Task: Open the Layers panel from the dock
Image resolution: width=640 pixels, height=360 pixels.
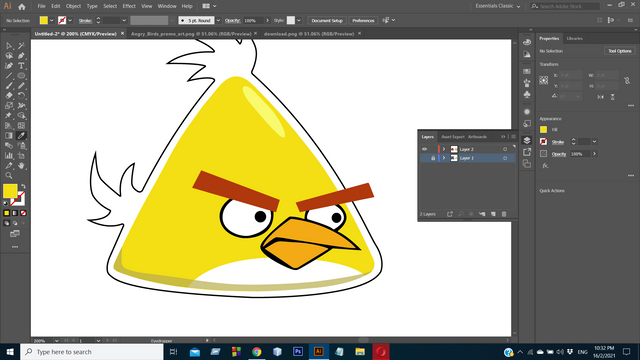Action: click(x=527, y=140)
